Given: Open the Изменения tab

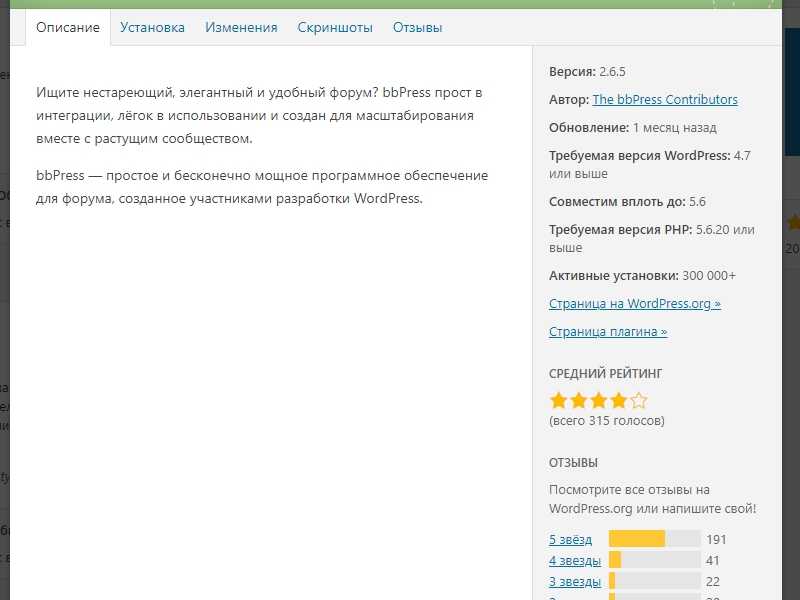Looking at the screenshot, I should (x=241, y=28).
